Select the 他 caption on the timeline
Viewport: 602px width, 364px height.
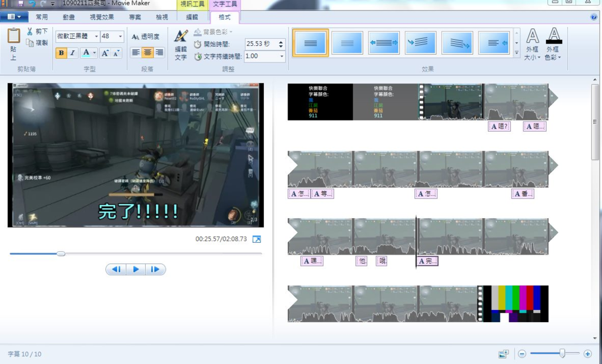pyautogui.click(x=362, y=261)
